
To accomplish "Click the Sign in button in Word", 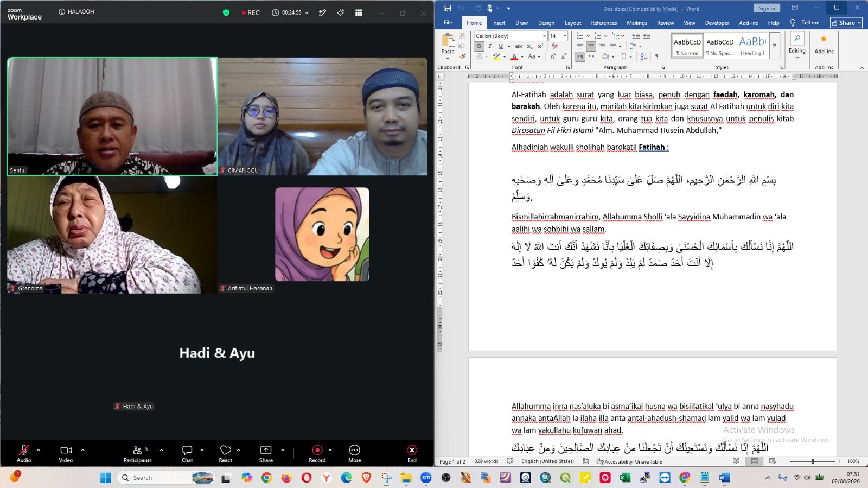I will [x=767, y=8].
